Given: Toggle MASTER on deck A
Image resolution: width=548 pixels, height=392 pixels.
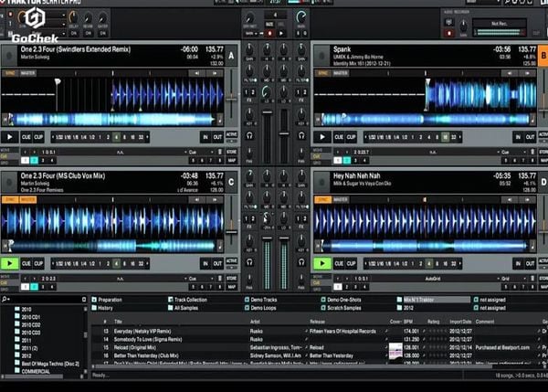Looking at the screenshot, I should tap(28, 73).
